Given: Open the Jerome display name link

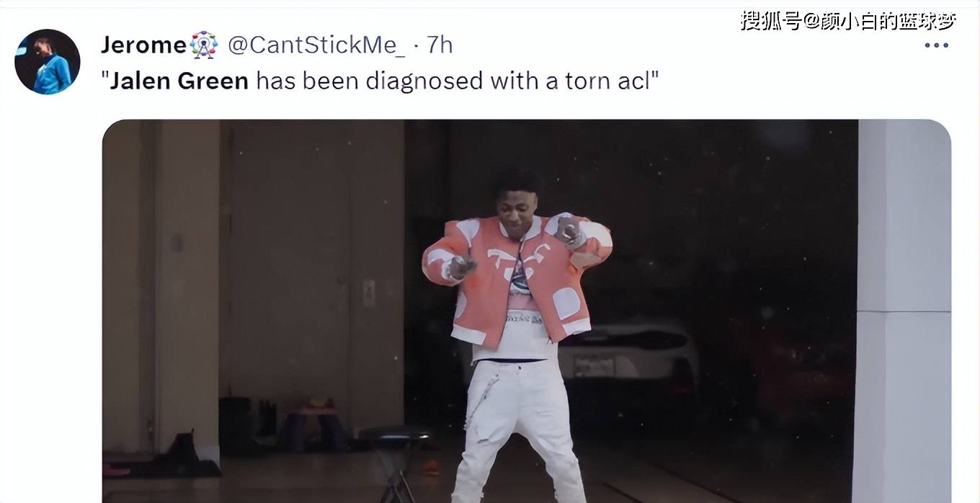Looking at the screenshot, I should point(143,45).
